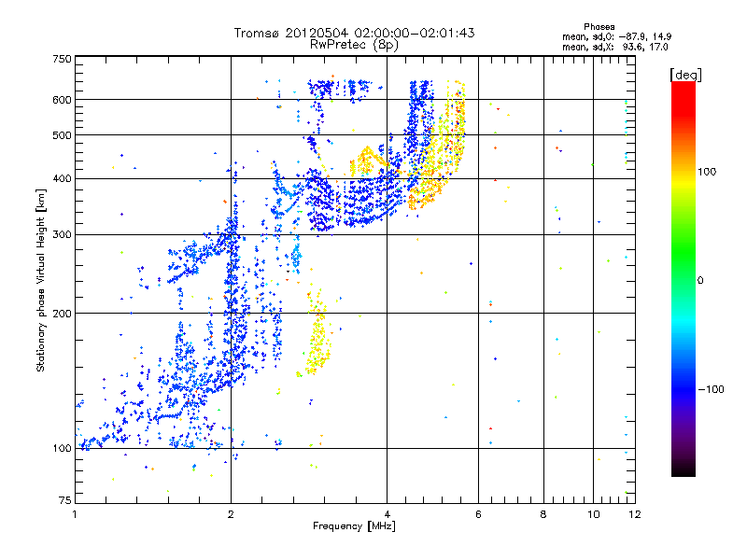
Task: Click the y-axis tick label '400'
Action: tap(62, 179)
